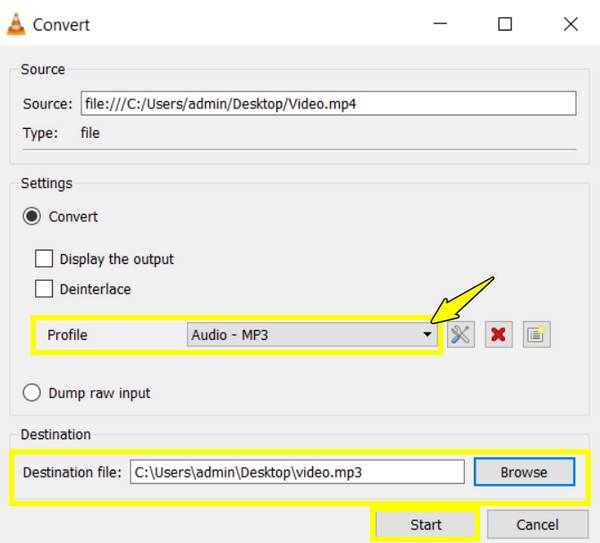Browse for a destination file
The width and height of the screenshot is (600, 543).
tap(524, 472)
